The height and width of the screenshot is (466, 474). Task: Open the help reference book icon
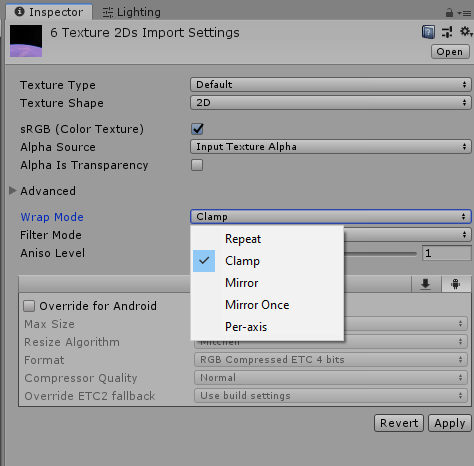[x=428, y=32]
